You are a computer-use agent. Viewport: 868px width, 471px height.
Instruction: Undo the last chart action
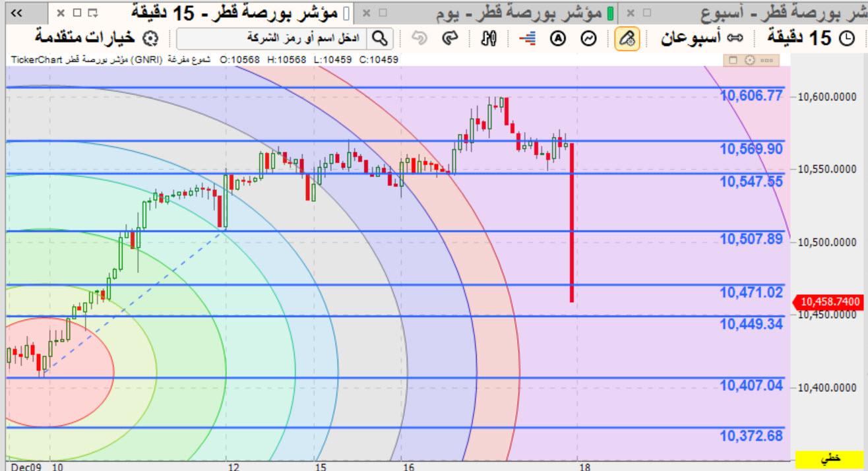[x=420, y=39]
